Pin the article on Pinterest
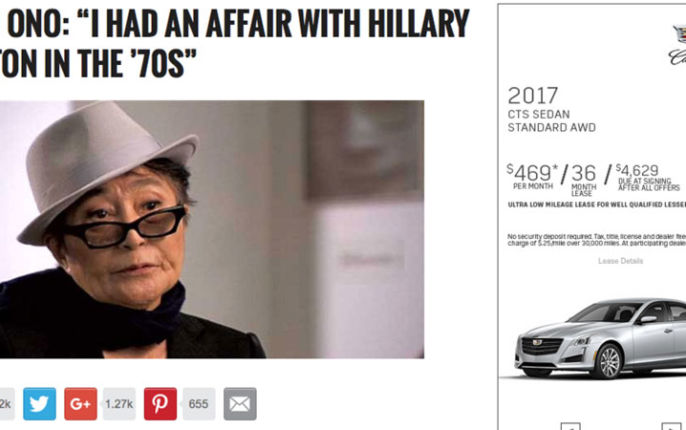Screen dimensions: 686x430 coord(160,404)
